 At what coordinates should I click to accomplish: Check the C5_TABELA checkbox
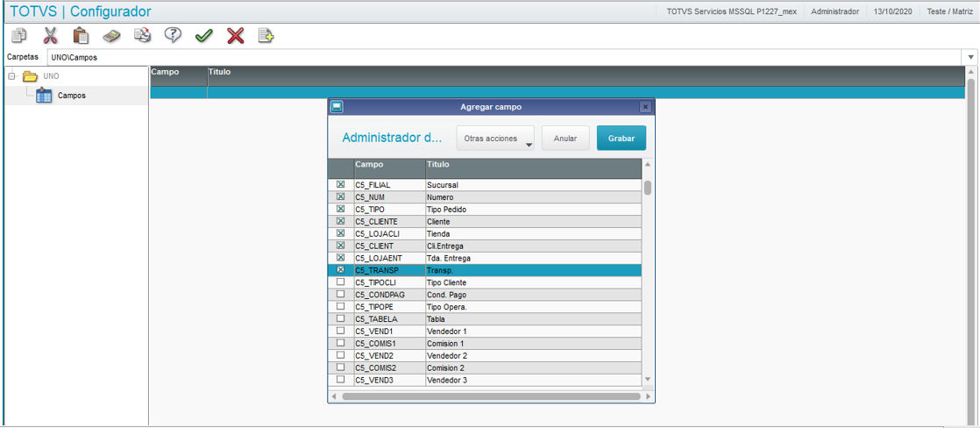[x=341, y=318]
